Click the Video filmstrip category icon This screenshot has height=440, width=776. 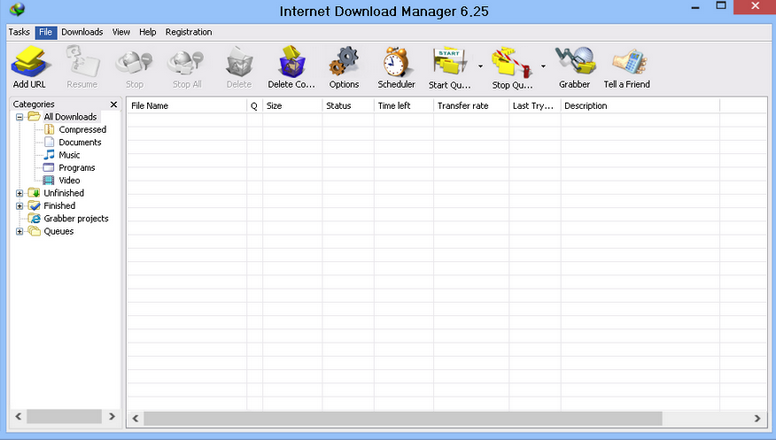tap(48, 181)
